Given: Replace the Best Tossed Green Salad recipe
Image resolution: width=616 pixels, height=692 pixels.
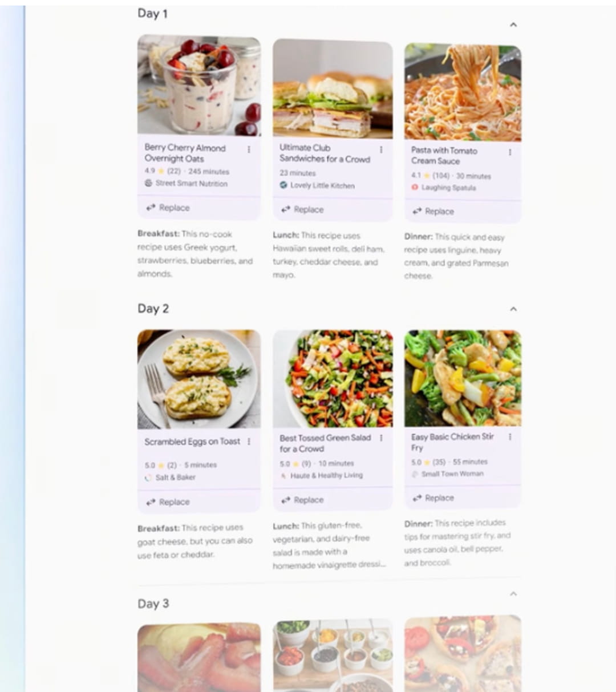Looking at the screenshot, I should (x=303, y=500).
